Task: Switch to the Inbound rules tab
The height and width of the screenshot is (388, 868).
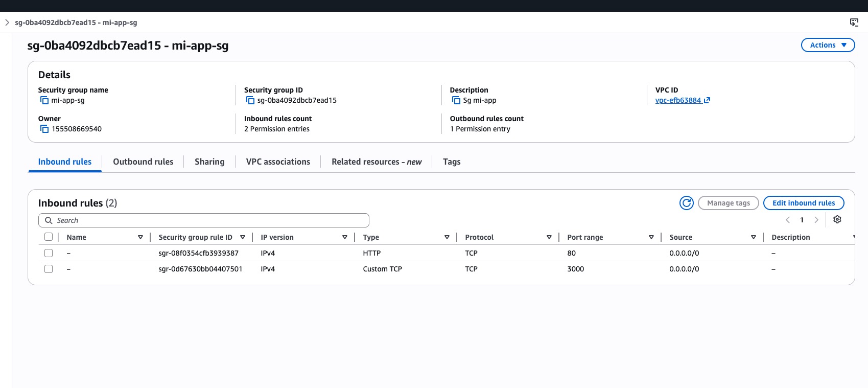Action: (65, 162)
